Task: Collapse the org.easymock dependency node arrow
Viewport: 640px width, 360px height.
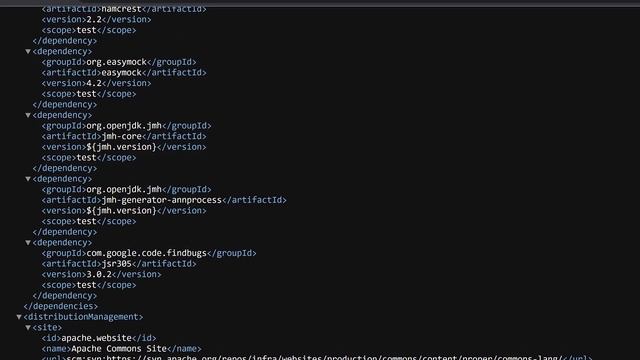Action: point(28,51)
